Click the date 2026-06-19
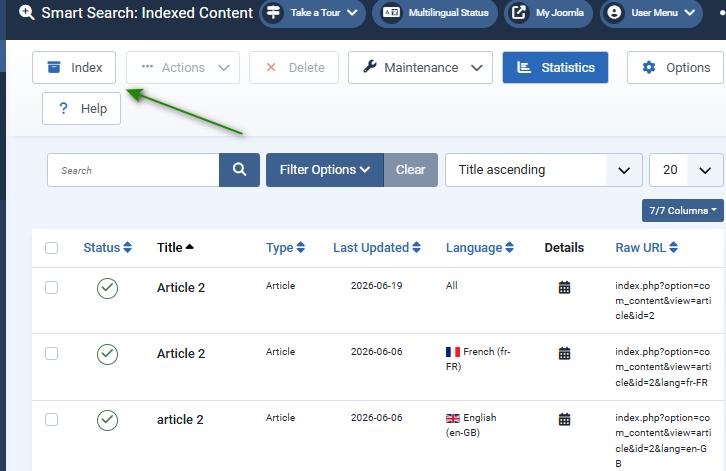Image resolution: width=726 pixels, height=471 pixels. [x=376, y=286]
